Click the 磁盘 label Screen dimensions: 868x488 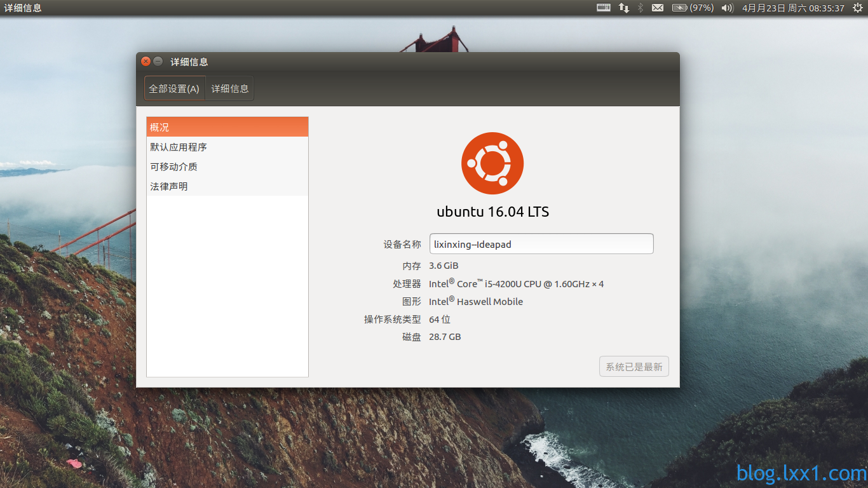coord(412,337)
